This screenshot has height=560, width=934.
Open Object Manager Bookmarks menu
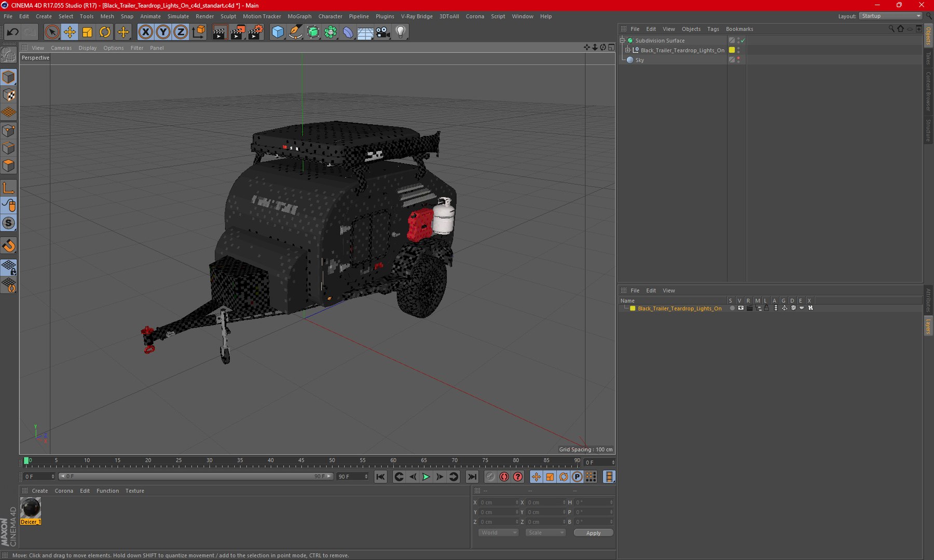click(x=739, y=29)
